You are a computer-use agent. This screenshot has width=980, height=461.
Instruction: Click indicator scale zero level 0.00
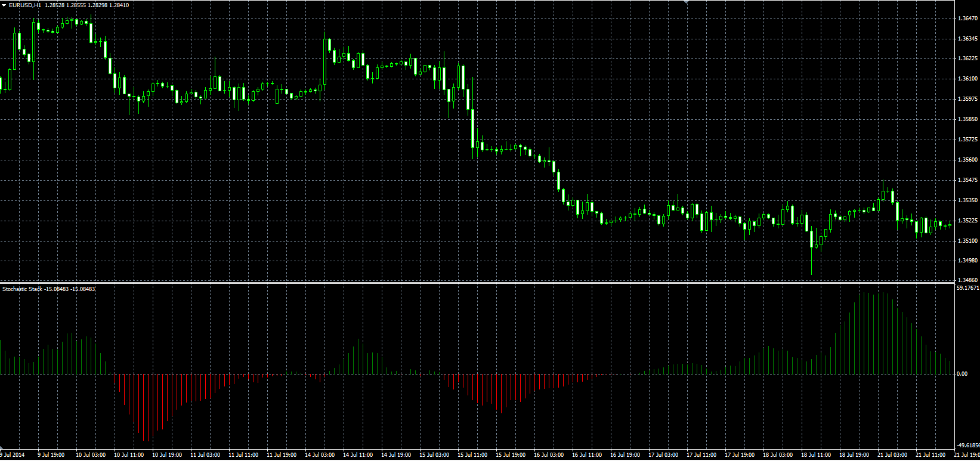(x=962, y=374)
